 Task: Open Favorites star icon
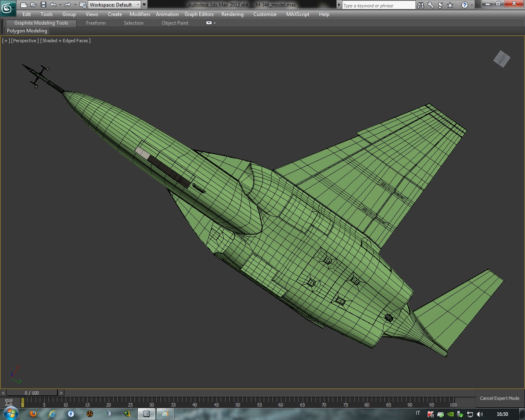pyautogui.click(x=450, y=5)
